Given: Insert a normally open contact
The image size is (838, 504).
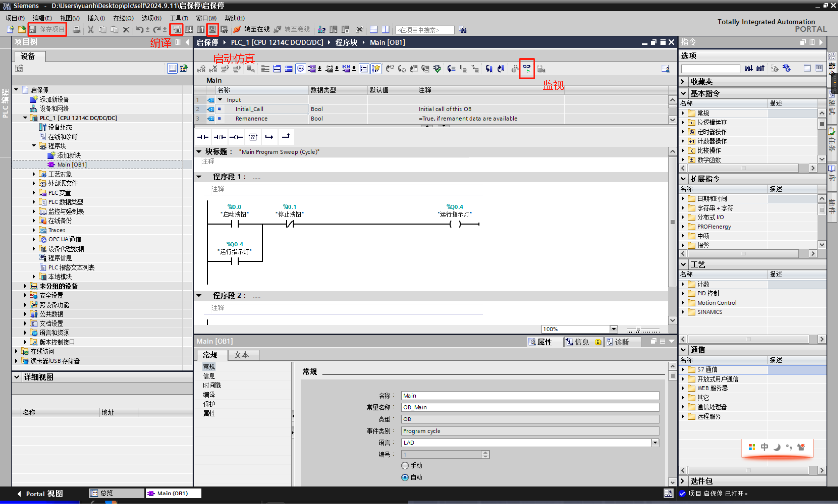Looking at the screenshot, I should [203, 137].
